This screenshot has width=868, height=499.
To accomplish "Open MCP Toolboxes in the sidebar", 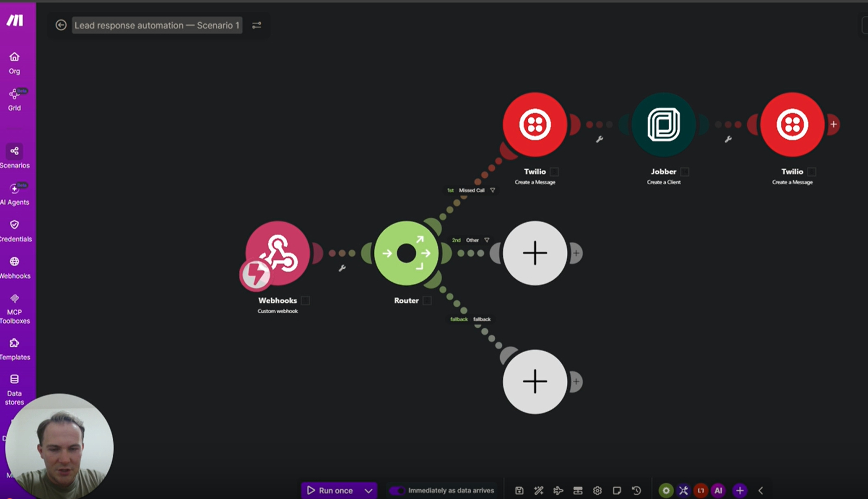I will coord(15,309).
